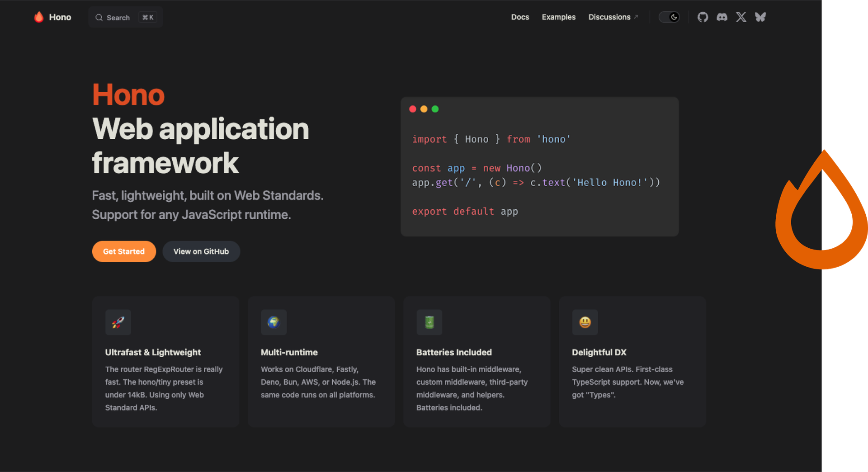
Task: Click the "Delightful DX" card title
Action: [x=599, y=352]
